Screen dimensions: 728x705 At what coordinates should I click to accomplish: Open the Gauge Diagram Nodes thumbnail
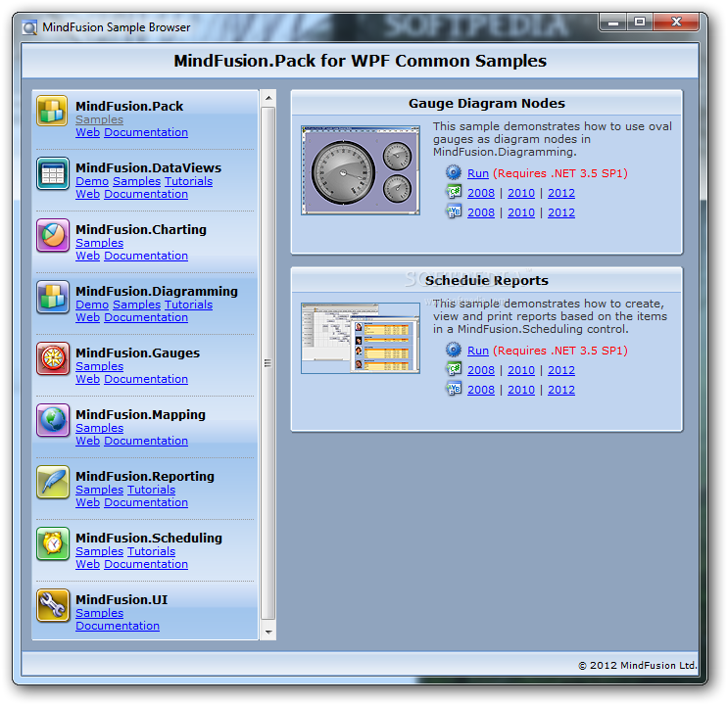pos(361,170)
